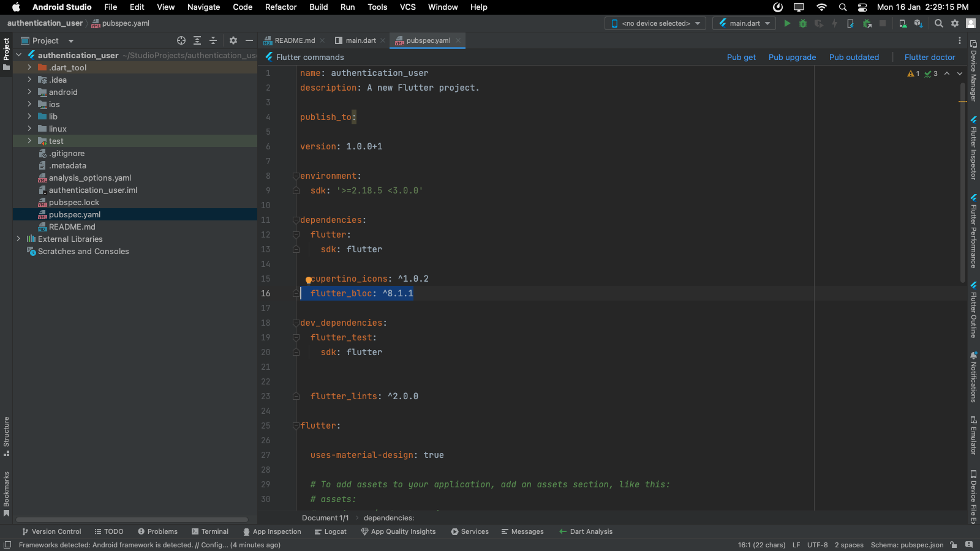The image size is (980, 551).
Task: Toggle the Flutter Outline side panel
Action: [x=973, y=310]
